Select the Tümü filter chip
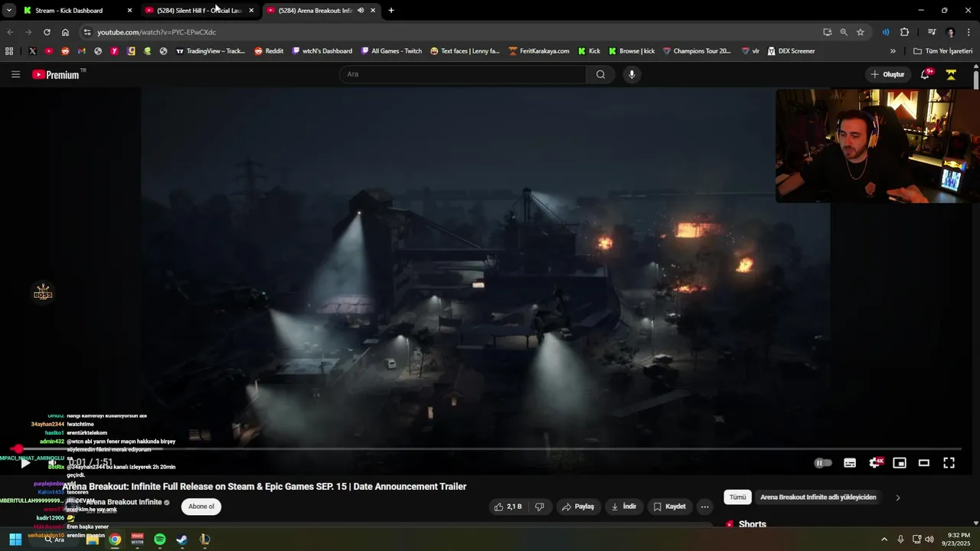This screenshot has height=551, width=980. [x=737, y=497]
